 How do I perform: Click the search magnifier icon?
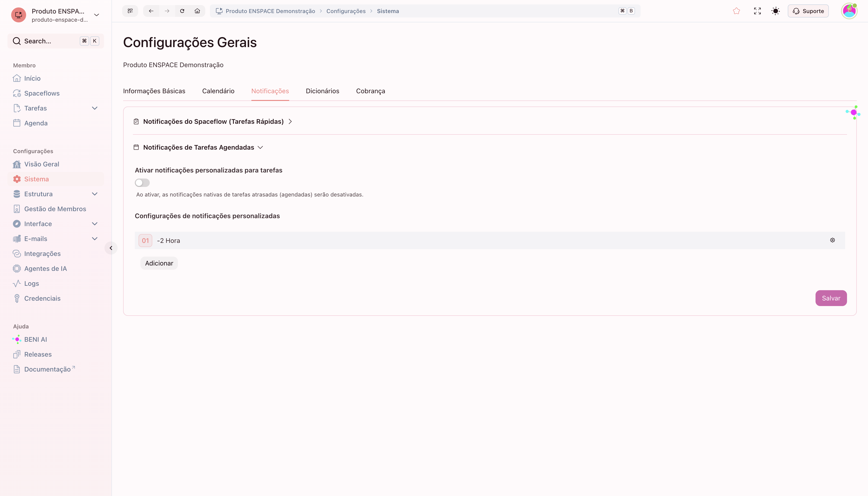[17, 41]
